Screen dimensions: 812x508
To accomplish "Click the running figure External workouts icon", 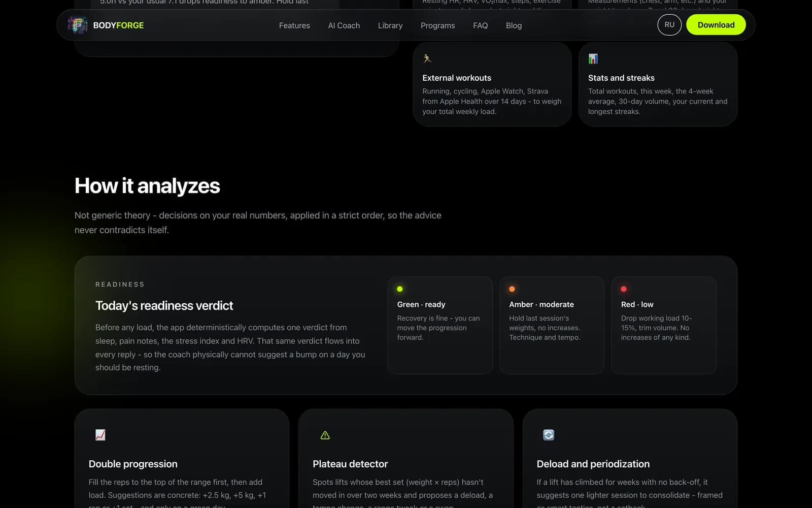I will click(x=427, y=59).
